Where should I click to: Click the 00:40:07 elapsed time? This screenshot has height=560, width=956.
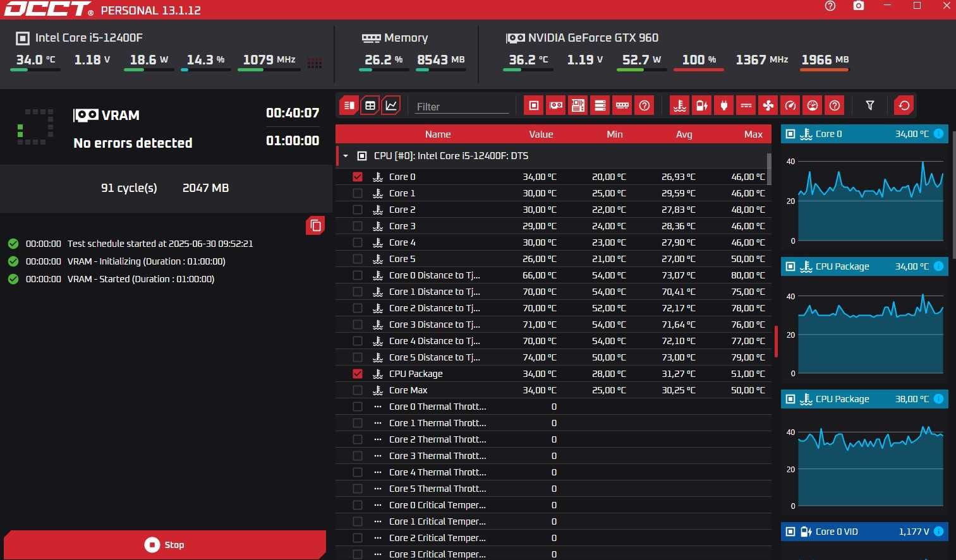293,113
